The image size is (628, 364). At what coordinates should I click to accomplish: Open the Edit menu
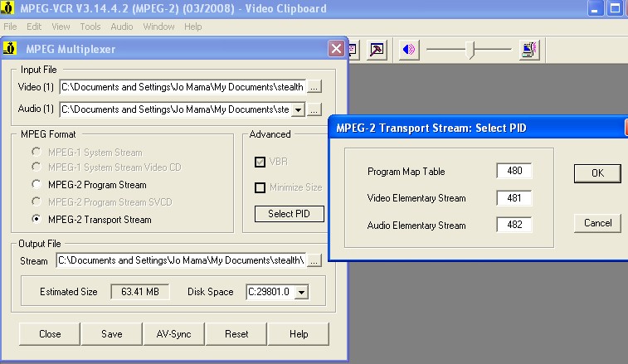(x=34, y=27)
